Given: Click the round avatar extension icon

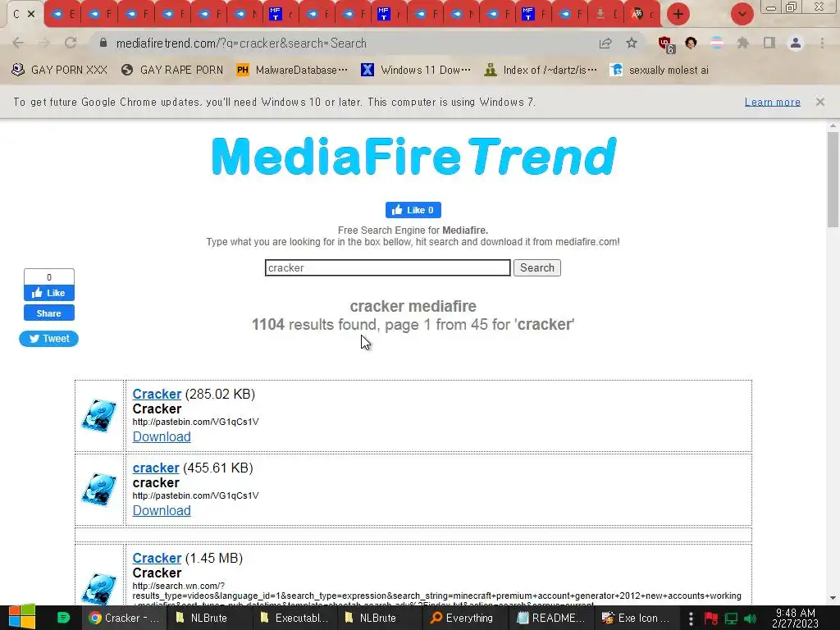Looking at the screenshot, I should point(691,43).
